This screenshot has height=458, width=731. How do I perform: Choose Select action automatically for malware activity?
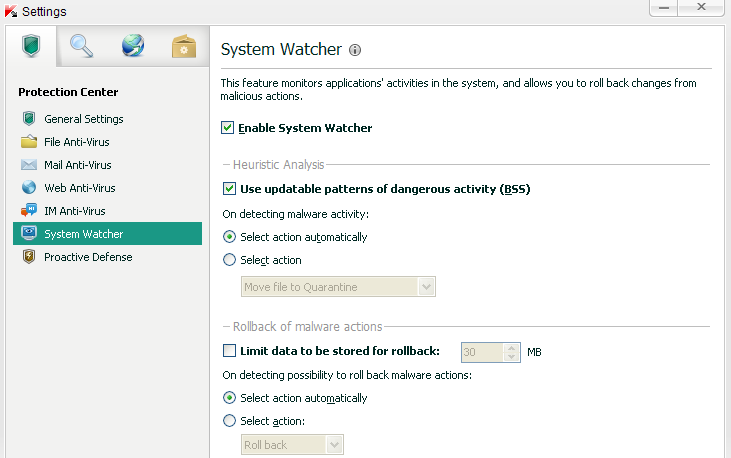pyautogui.click(x=229, y=237)
